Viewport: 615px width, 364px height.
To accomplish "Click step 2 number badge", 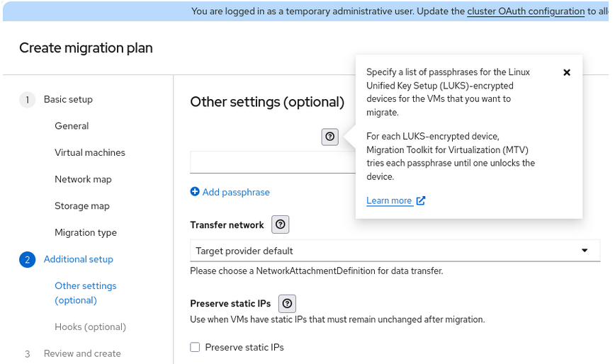I will (x=27, y=260).
